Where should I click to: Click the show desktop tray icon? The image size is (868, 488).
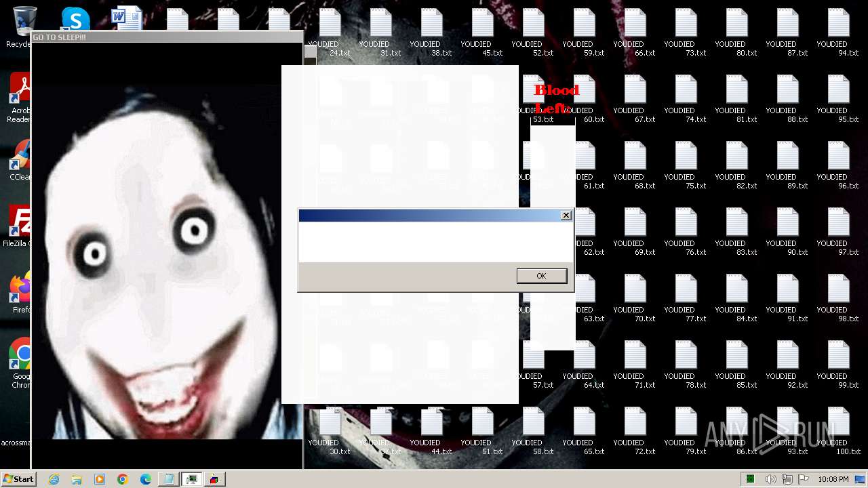tap(861, 479)
